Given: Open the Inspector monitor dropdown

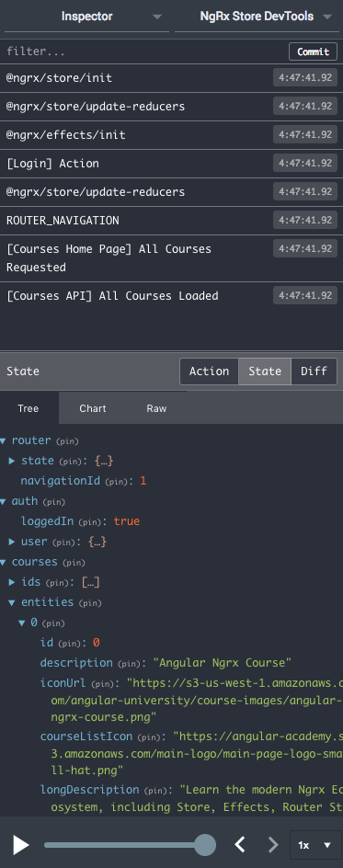Looking at the screenshot, I should tap(86, 17).
